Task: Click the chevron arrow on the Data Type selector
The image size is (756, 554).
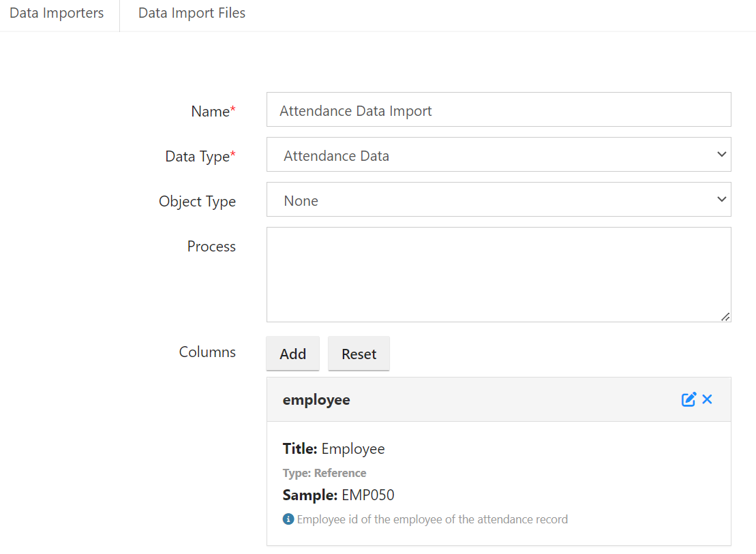Action: tap(721, 155)
